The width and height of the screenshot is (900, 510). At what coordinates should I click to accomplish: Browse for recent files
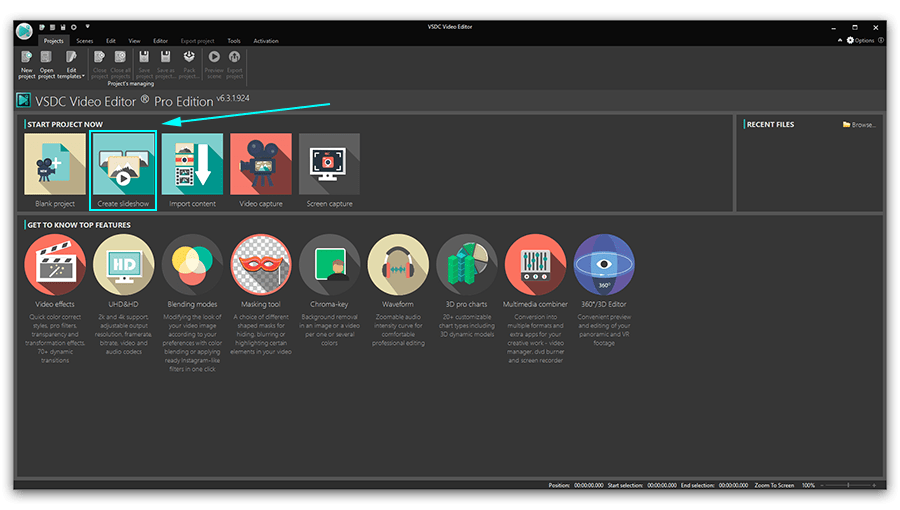coord(859,124)
